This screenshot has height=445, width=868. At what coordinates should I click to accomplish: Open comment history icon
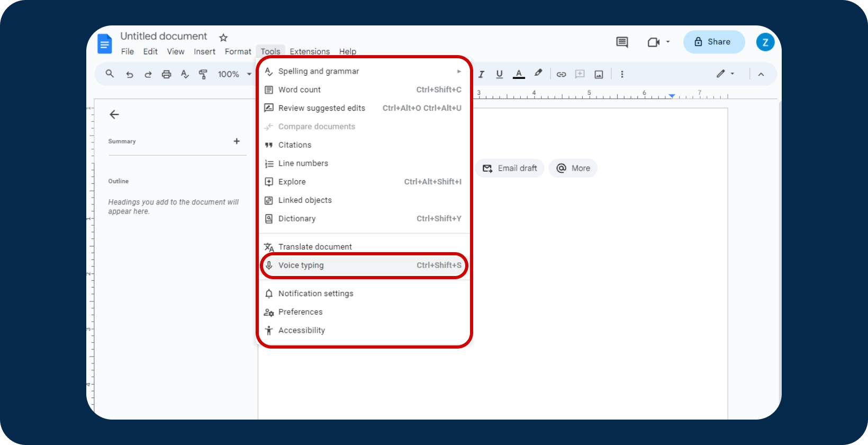(x=622, y=42)
